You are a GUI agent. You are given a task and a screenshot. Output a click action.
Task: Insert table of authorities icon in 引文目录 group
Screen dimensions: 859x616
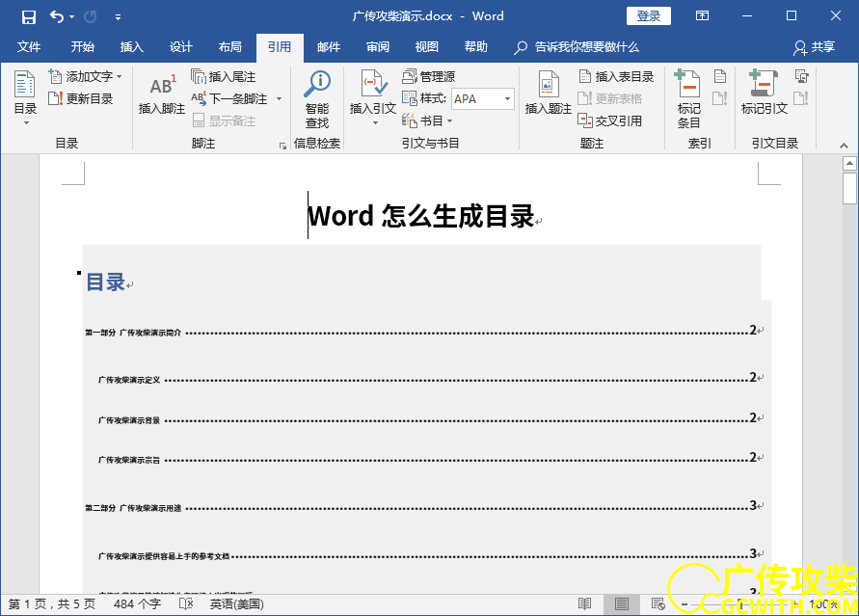[x=801, y=77]
